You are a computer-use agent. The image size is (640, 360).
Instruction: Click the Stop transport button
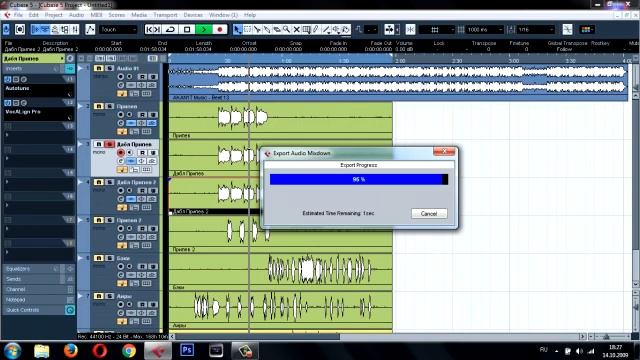coord(187,29)
